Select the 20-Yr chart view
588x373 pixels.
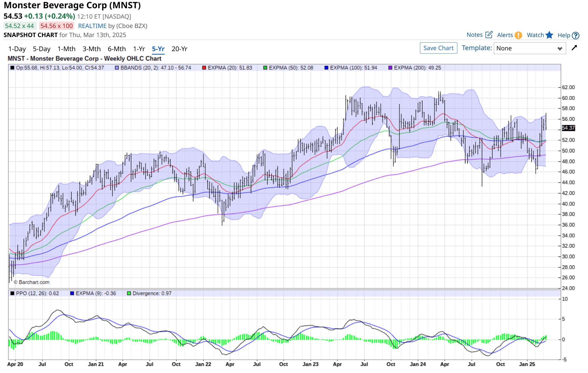(x=179, y=49)
